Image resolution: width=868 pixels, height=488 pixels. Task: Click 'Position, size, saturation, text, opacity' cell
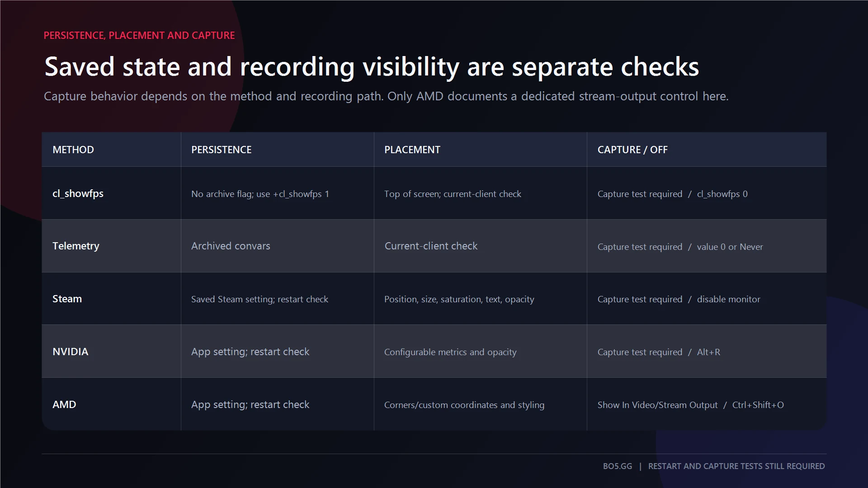click(x=459, y=299)
